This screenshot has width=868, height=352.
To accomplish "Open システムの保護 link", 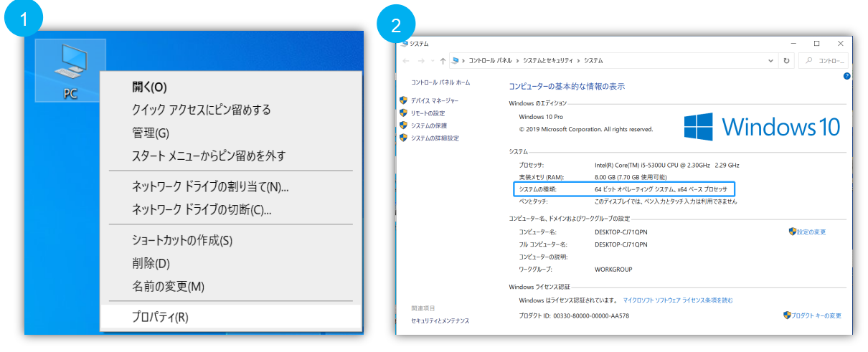I will (x=429, y=125).
